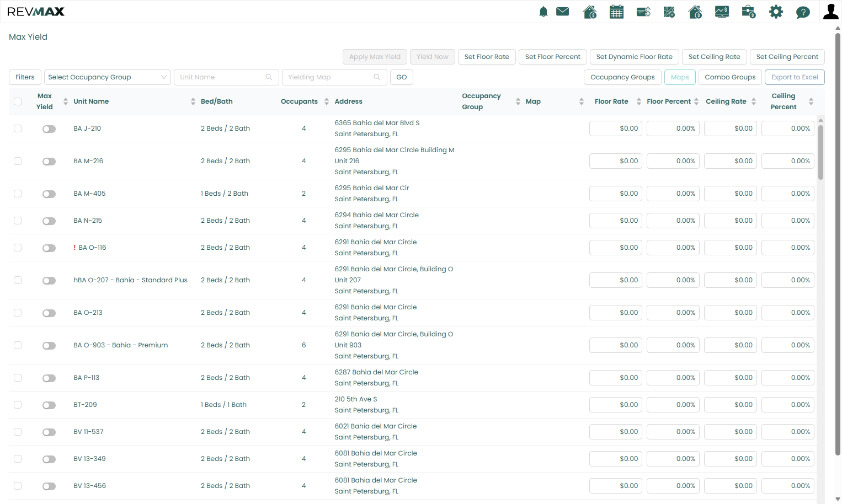Select the checkbox for BV 13-349 row
The image size is (842, 504).
point(18,459)
